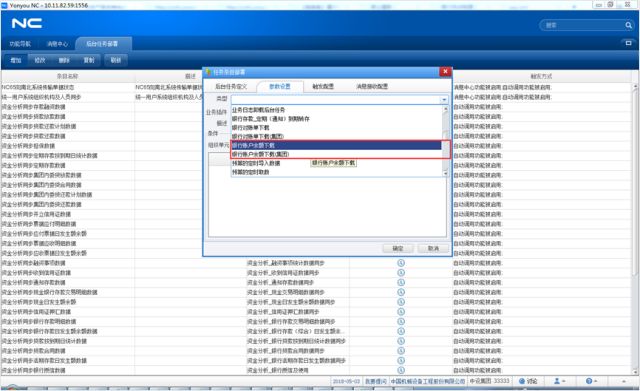Expand the 类型 type dropdown arrow
The width and height of the screenshot is (640, 391).
(444, 99)
